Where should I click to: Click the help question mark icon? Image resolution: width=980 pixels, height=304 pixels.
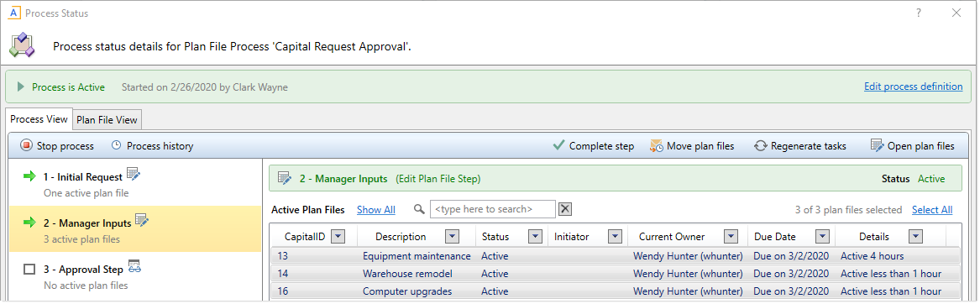[919, 13]
